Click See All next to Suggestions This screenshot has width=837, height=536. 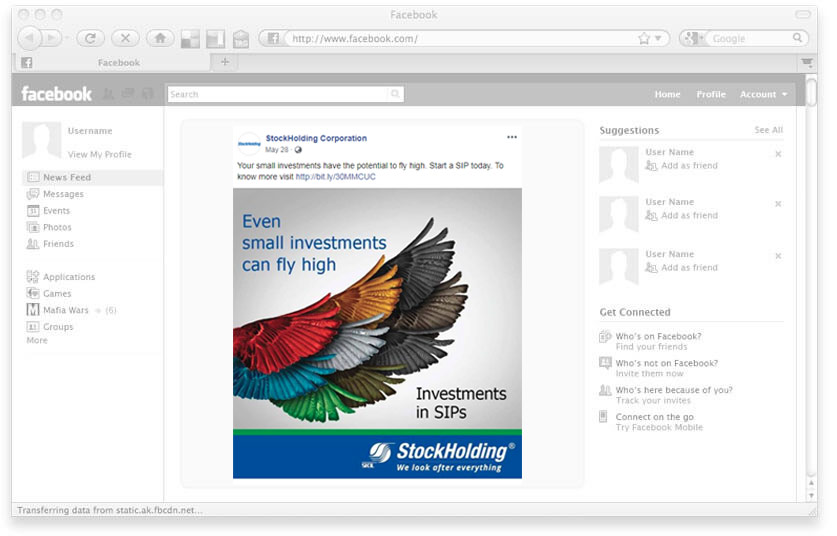tap(768, 130)
